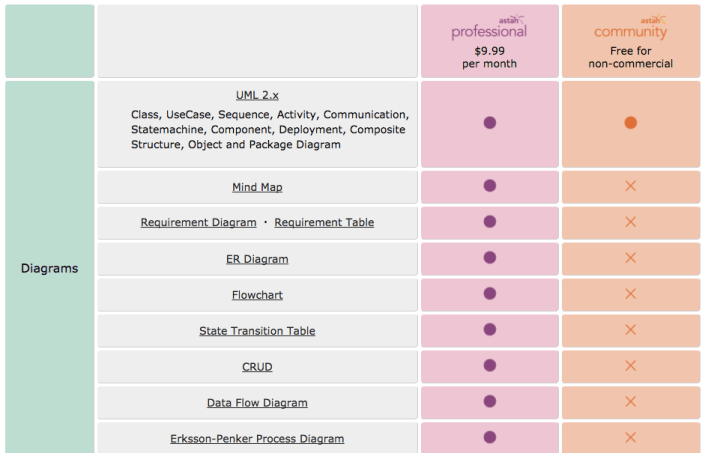Viewport: 714px width, 453px height.
Task: Follow the Requirement Diagram link
Action: pos(198,222)
